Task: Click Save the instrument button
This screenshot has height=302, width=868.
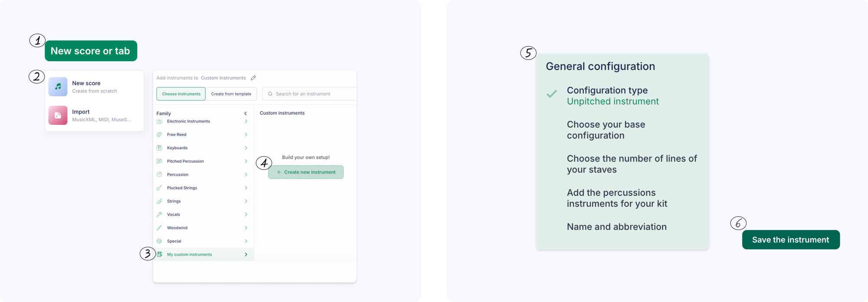Action: point(791,240)
